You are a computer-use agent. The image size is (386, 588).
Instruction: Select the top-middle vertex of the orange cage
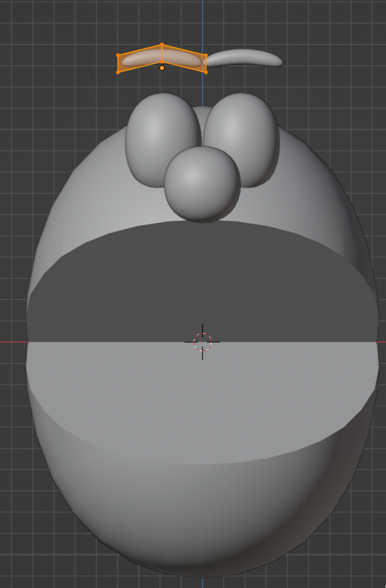[162, 44]
